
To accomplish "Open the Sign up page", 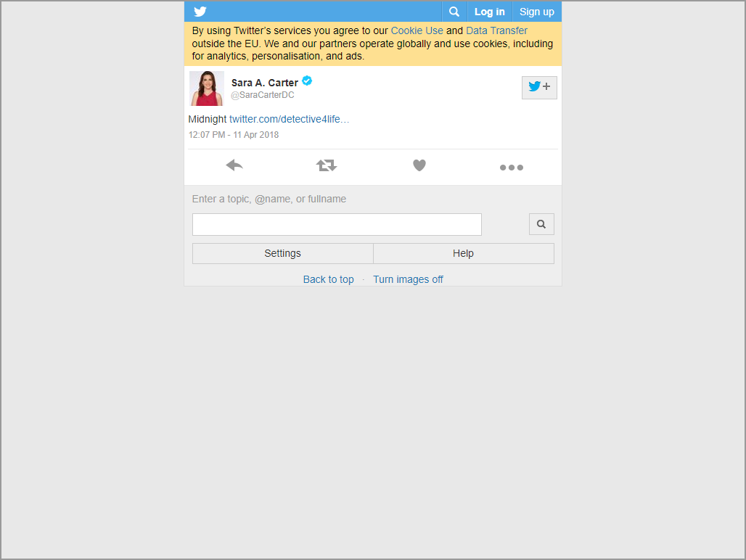I will coord(537,12).
